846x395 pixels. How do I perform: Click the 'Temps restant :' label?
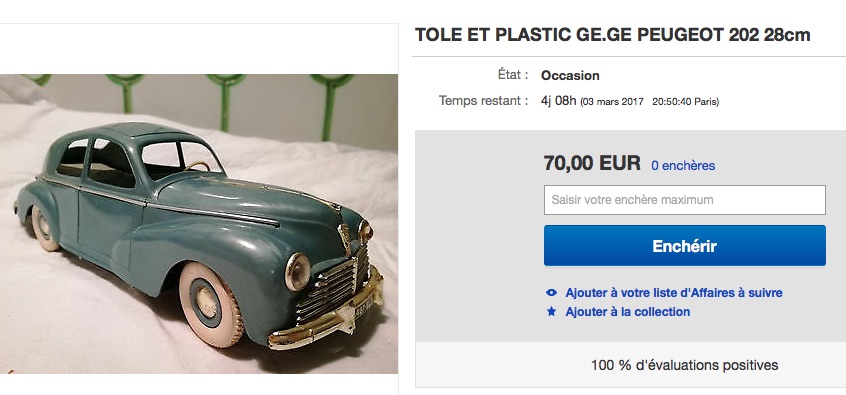(x=483, y=101)
